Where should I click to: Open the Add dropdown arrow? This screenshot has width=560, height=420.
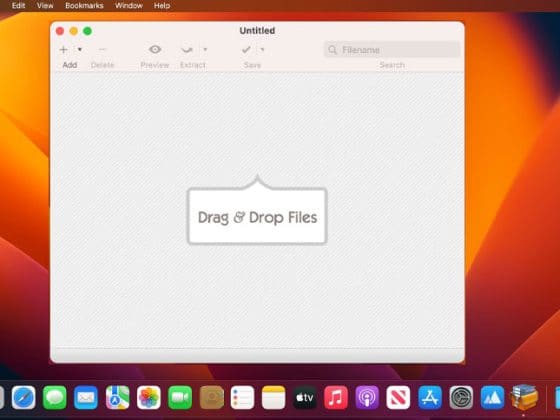tap(80, 50)
